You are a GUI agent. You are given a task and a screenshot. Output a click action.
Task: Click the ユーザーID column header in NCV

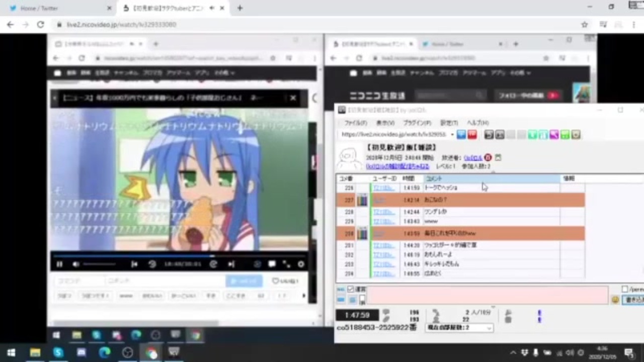(385, 178)
